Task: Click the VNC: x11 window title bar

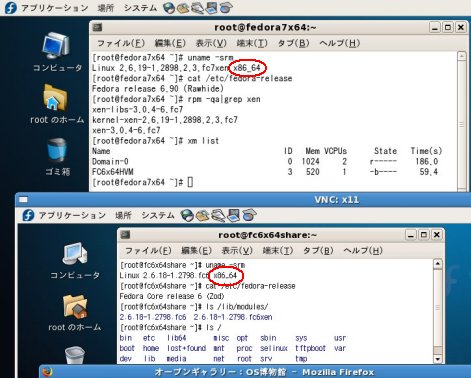Action: 243,200
